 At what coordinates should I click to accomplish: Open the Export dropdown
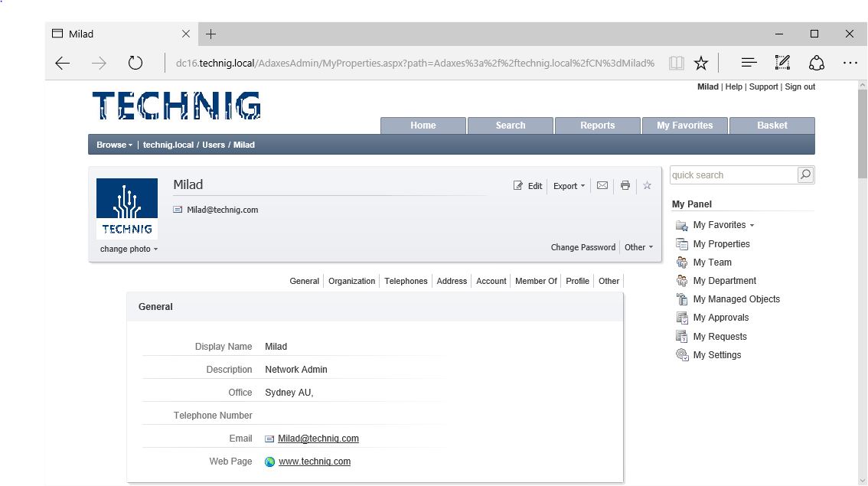[569, 186]
